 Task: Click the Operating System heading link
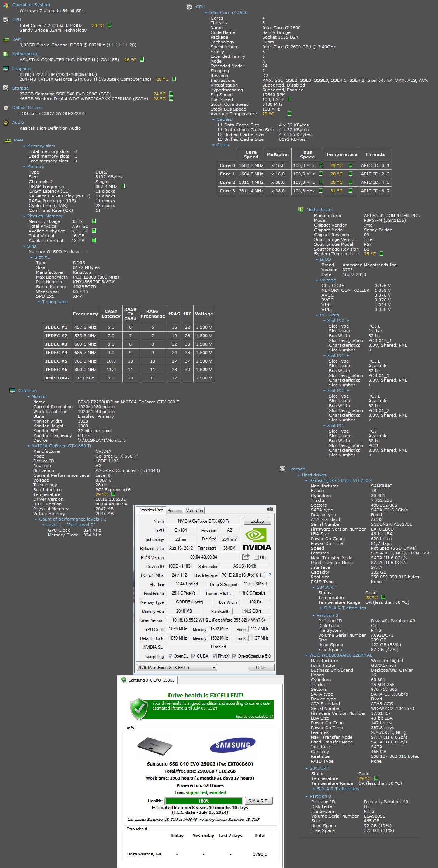click(31, 5)
